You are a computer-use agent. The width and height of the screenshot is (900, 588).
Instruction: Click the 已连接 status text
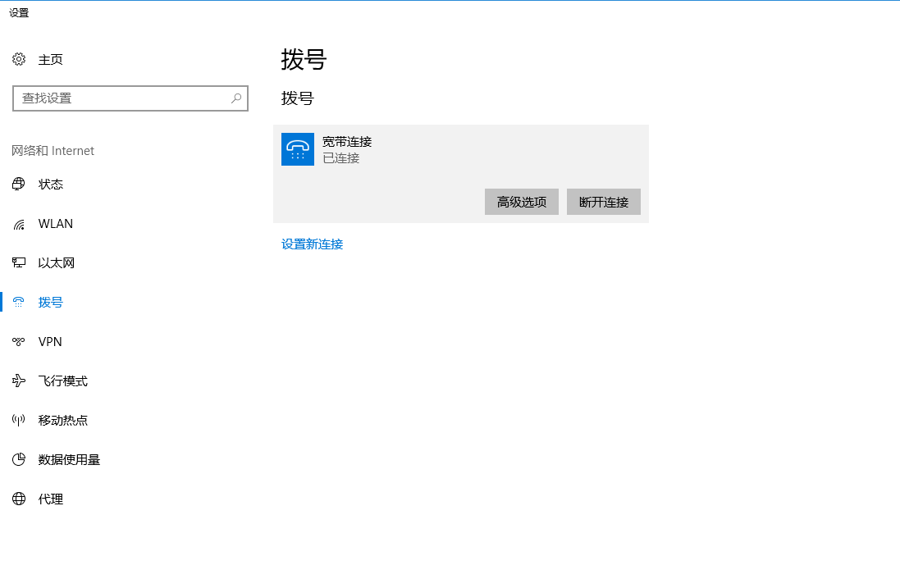tap(341, 158)
